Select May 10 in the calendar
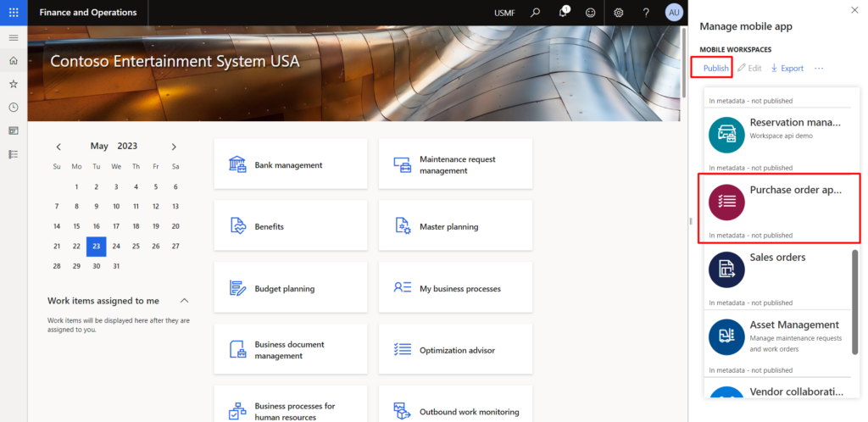This screenshot has height=422, width=868. coord(116,206)
